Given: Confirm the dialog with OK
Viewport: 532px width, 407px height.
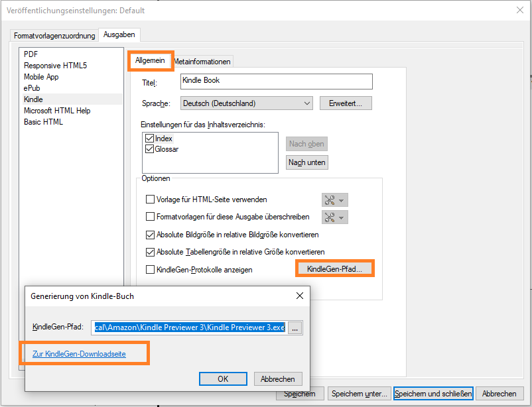Looking at the screenshot, I should (223, 378).
